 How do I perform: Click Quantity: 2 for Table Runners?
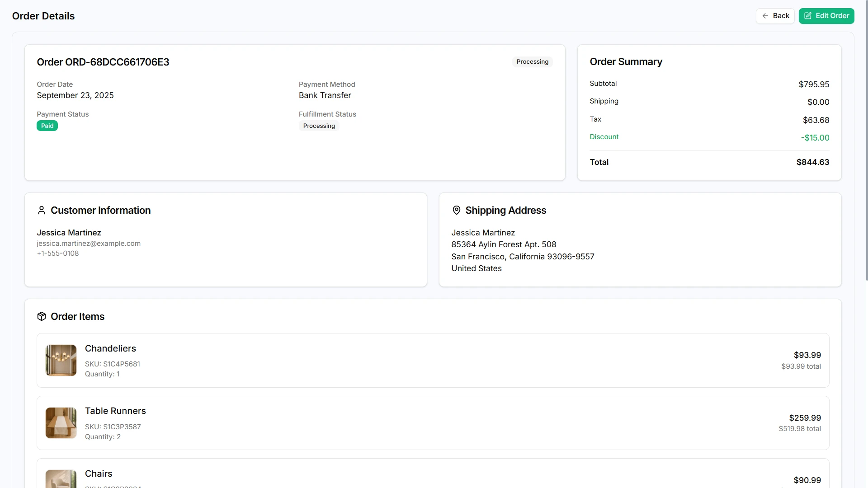pyautogui.click(x=103, y=437)
